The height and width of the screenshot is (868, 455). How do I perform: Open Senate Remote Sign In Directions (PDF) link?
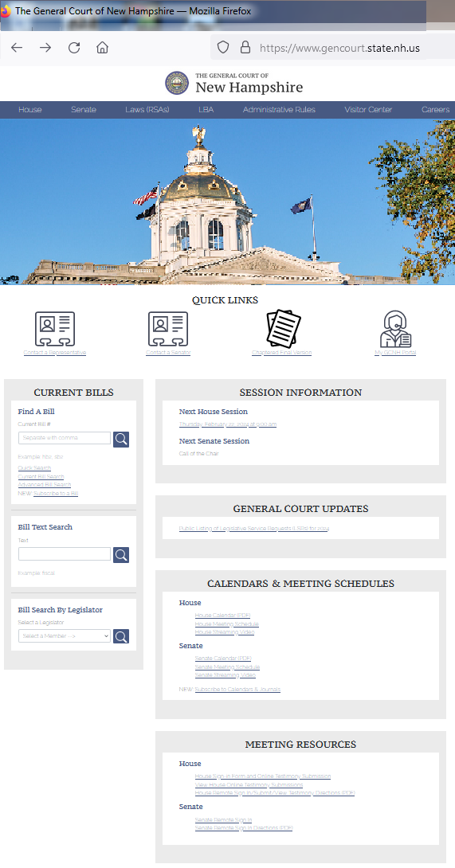point(244,828)
